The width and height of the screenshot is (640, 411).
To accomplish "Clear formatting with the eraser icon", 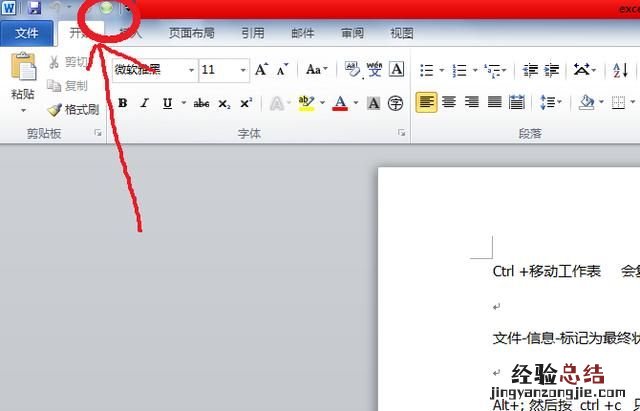I will tap(352, 69).
